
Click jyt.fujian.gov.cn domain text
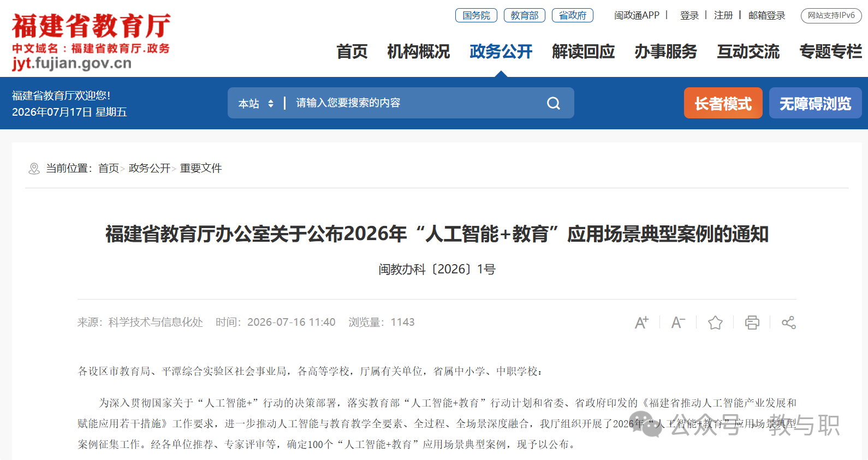click(72, 63)
